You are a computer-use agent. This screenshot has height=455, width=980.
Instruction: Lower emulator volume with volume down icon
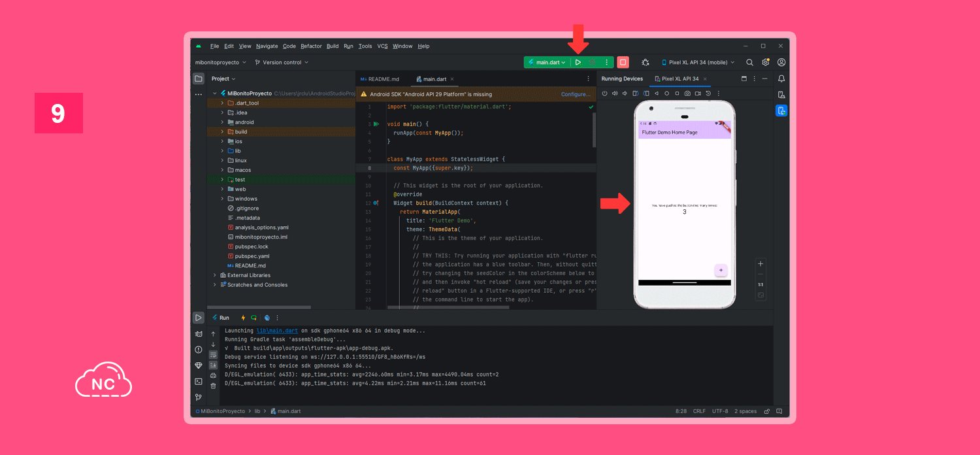coord(625,93)
